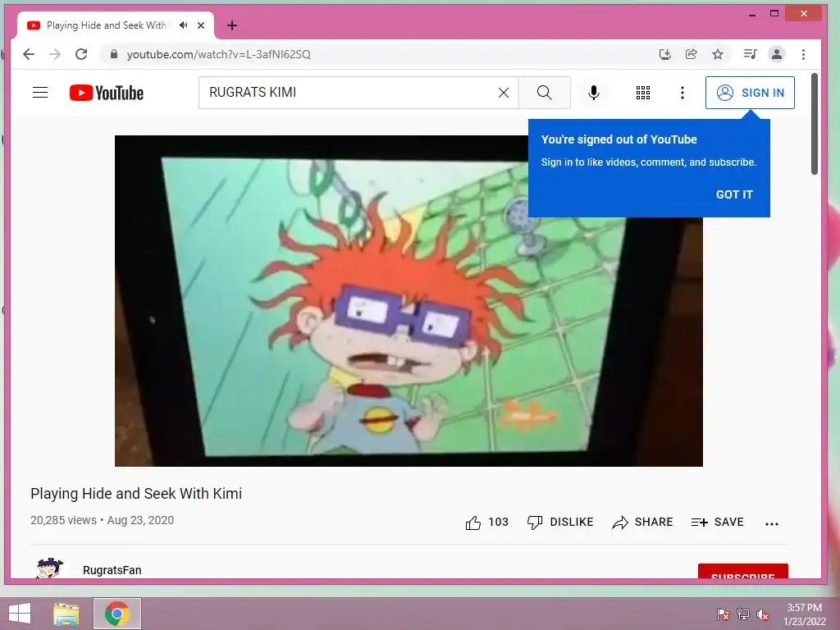This screenshot has width=840, height=630.
Task: Open the YouTube apps grid
Action: coord(643,93)
